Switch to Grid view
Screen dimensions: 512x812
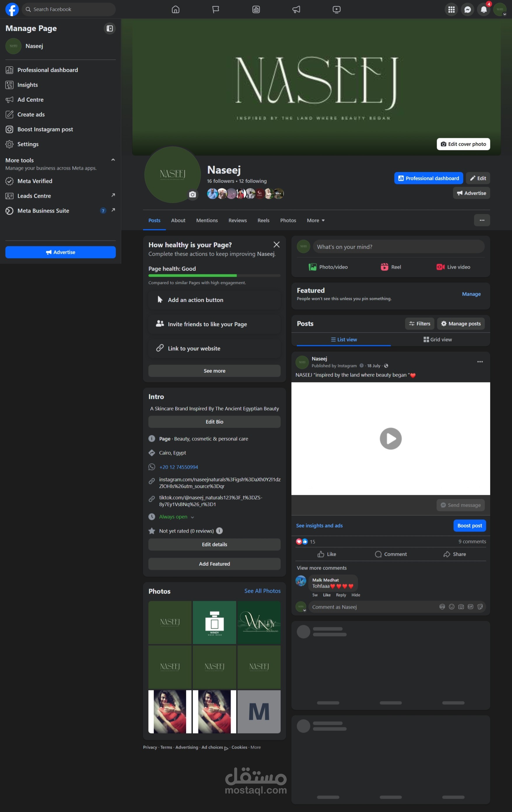pyautogui.click(x=438, y=340)
